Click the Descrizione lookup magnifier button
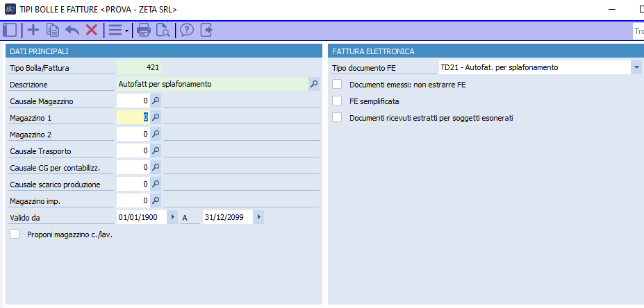This screenshot has height=308, width=644. (314, 84)
